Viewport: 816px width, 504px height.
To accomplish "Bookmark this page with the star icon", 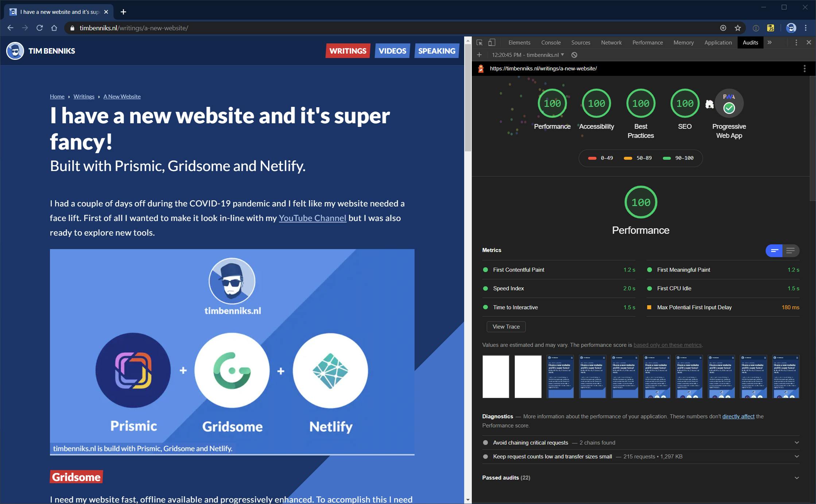I will (738, 28).
